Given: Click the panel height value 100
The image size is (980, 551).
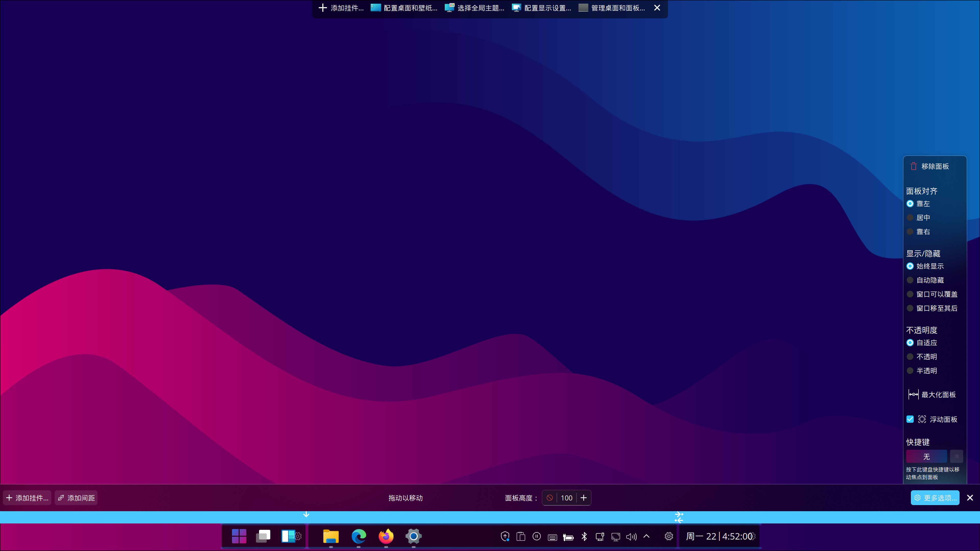Looking at the screenshot, I should pos(567,498).
